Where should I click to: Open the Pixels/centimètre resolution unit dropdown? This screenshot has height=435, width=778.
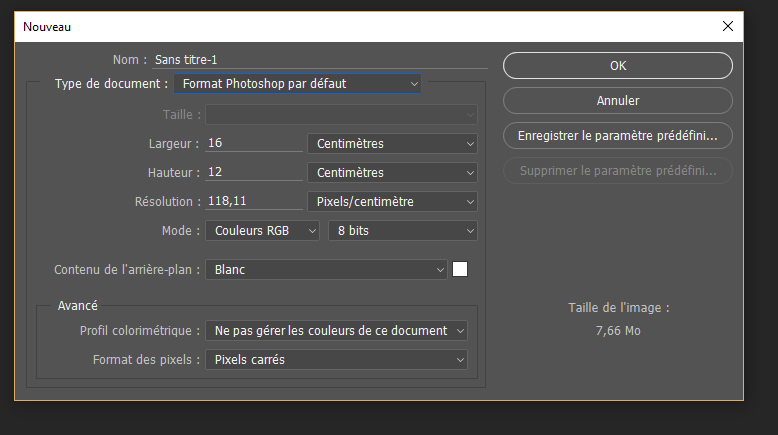(391, 202)
